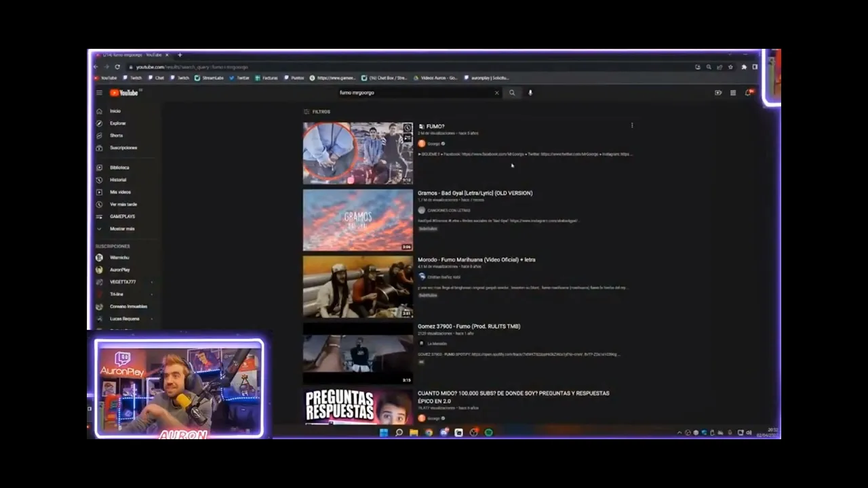Image resolution: width=868 pixels, height=488 pixels.
Task: Open the browser side panel icon
Action: 755,67
